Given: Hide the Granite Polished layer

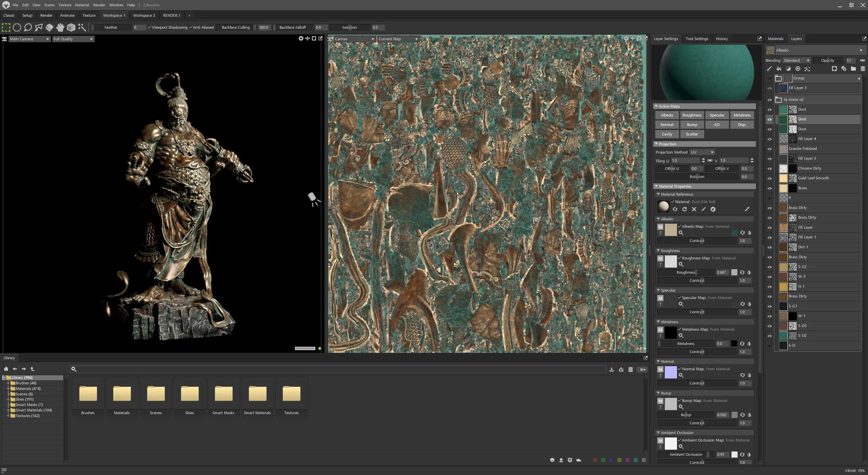Looking at the screenshot, I should (x=769, y=149).
